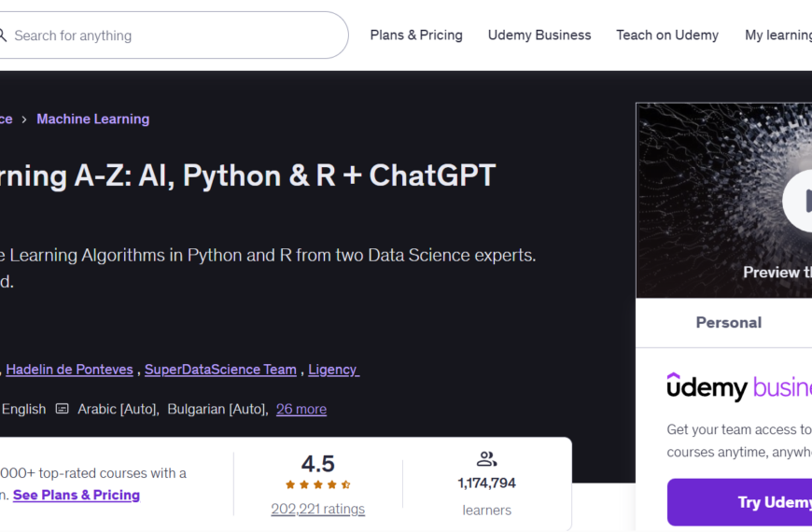The height and width of the screenshot is (532, 812).
Task: Click the English language label
Action: coord(23,409)
